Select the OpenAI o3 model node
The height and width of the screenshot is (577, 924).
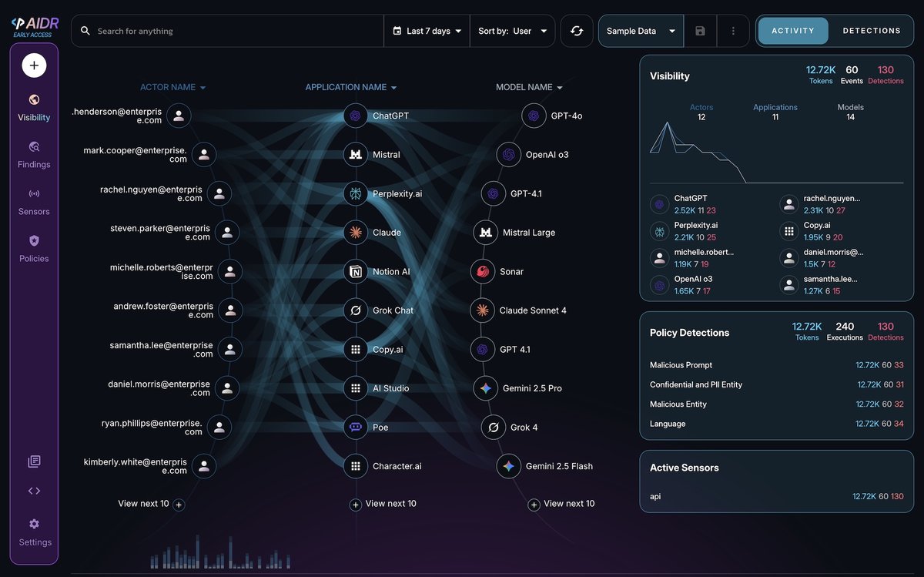click(x=509, y=154)
